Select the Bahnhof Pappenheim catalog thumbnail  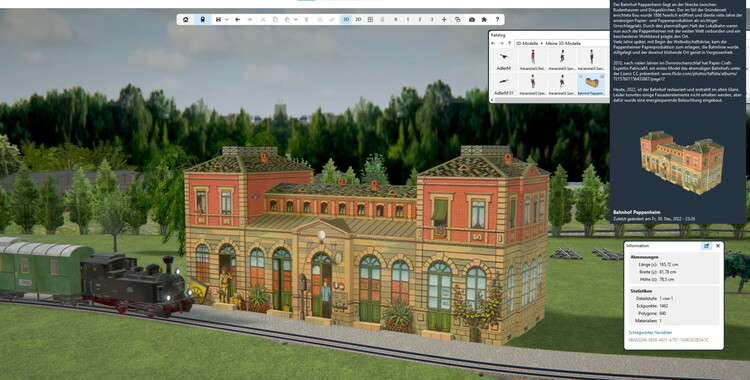click(592, 84)
